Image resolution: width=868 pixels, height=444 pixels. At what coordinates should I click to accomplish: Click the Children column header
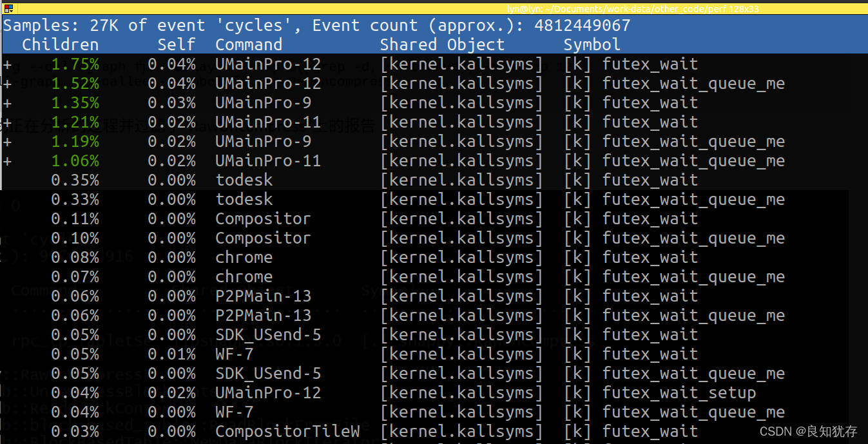click(61, 44)
